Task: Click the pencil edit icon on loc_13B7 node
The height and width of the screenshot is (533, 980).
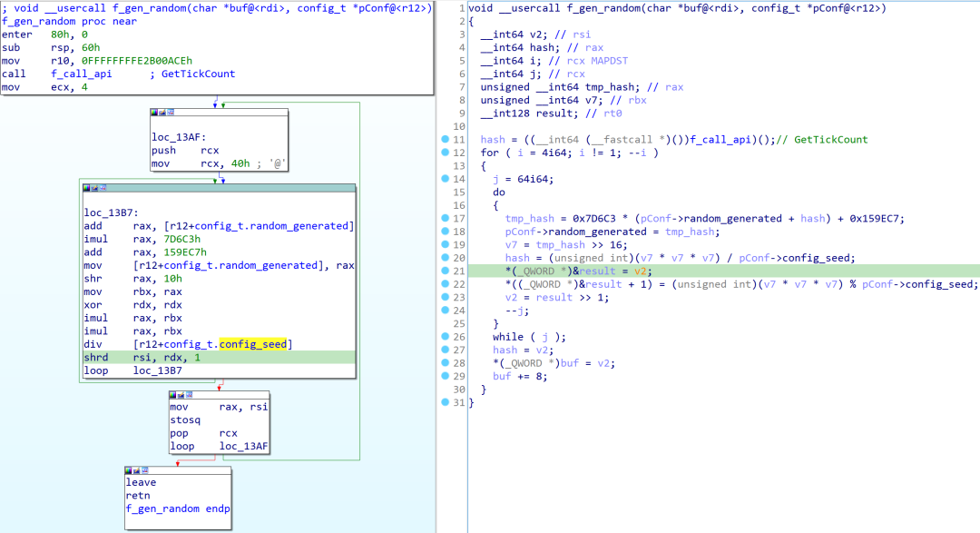Action: coord(94,187)
